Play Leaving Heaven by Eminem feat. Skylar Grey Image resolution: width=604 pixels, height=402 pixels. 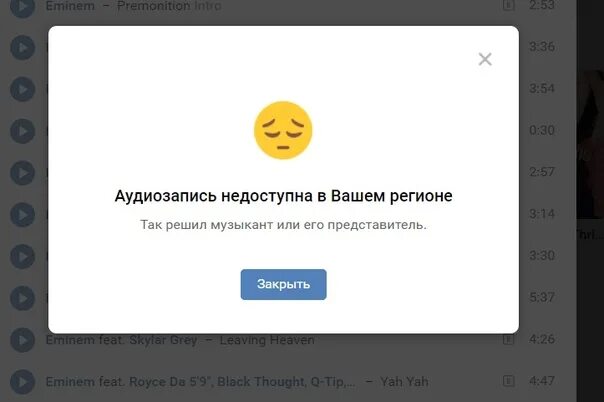[22, 340]
